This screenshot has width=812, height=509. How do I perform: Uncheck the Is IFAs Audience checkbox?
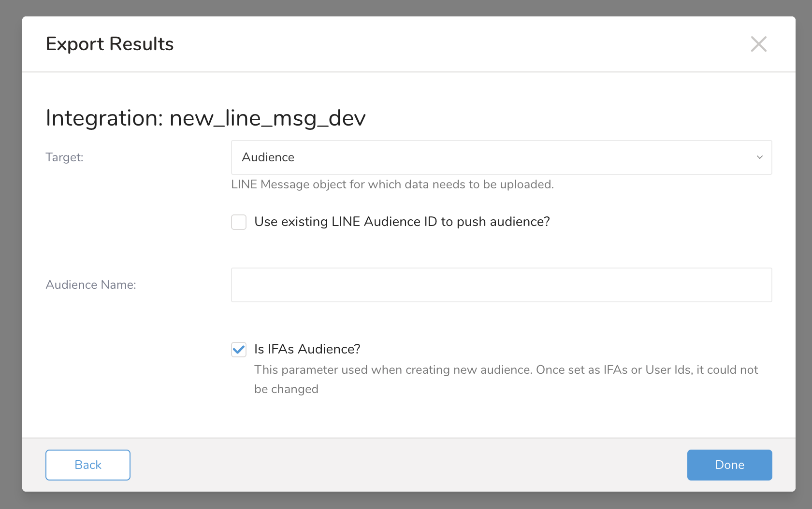pyautogui.click(x=239, y=350)
